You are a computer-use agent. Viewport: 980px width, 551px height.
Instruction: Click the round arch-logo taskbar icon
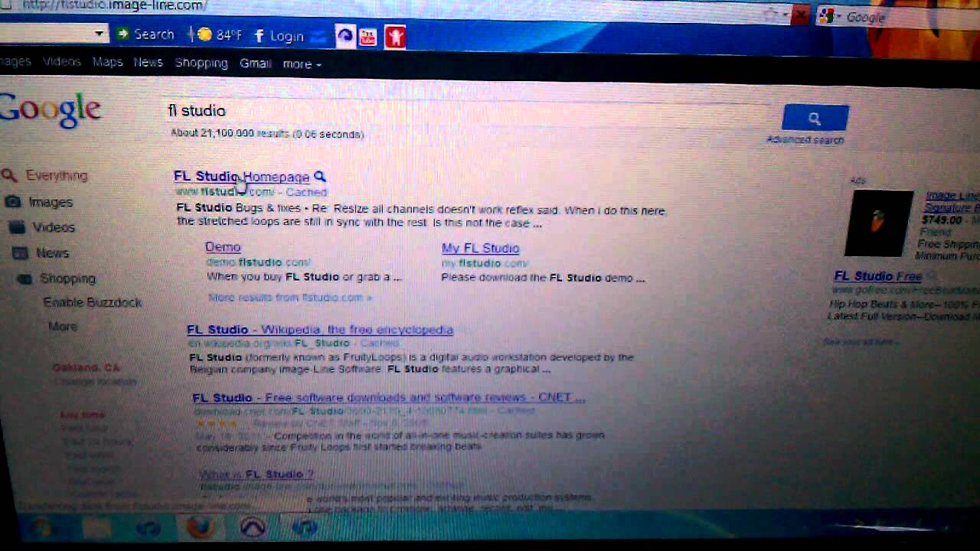pyautogui.click(x=253, y=527)
